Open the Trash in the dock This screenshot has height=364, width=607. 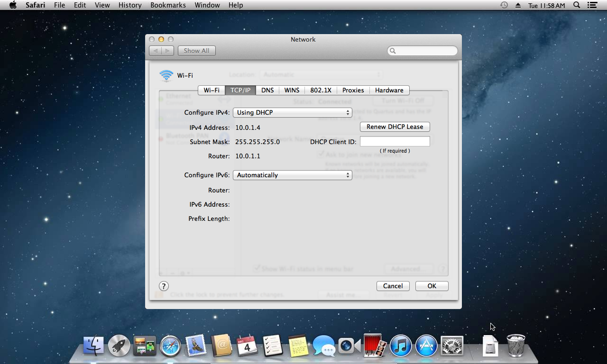click(x=516, y=346)
